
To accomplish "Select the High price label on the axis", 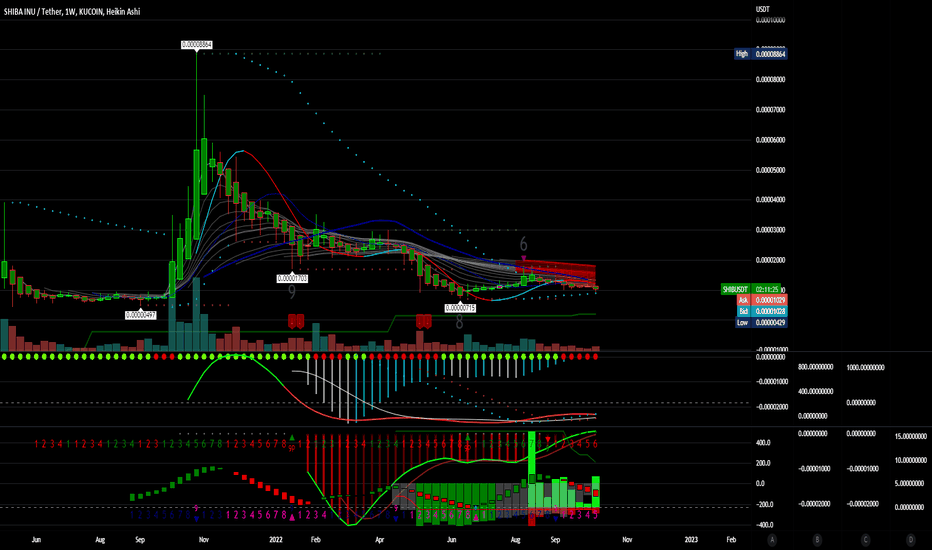I will point(761,54).
